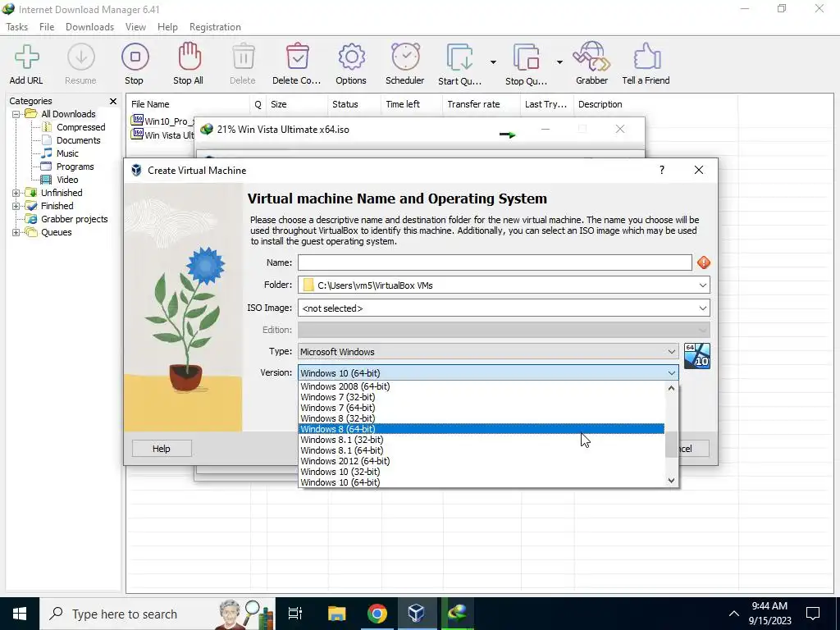Select Windows 8.1 (32-bit) option
Image resolution: width=840 pixels, height=630 pixels.
click(x=481, y=440)
